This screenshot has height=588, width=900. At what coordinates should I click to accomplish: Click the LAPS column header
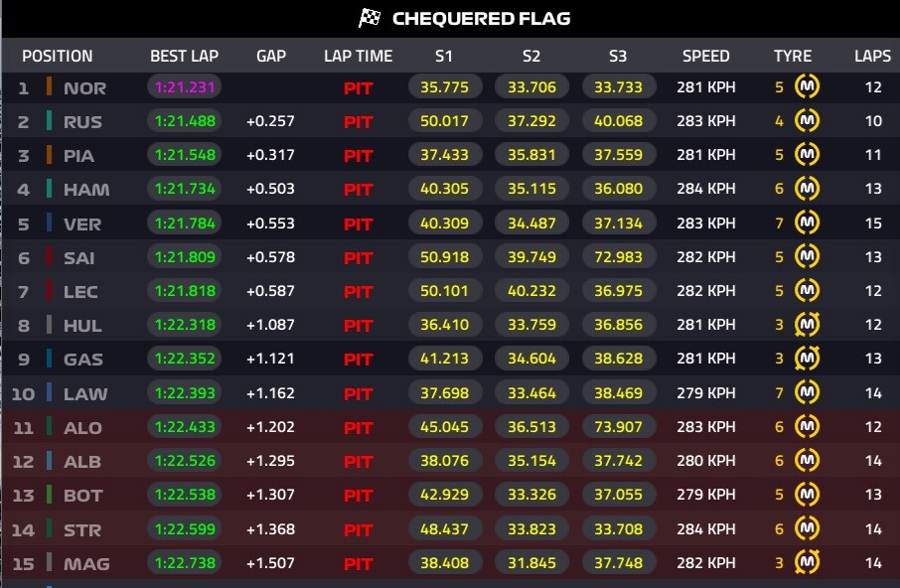[x=872, y=56]
